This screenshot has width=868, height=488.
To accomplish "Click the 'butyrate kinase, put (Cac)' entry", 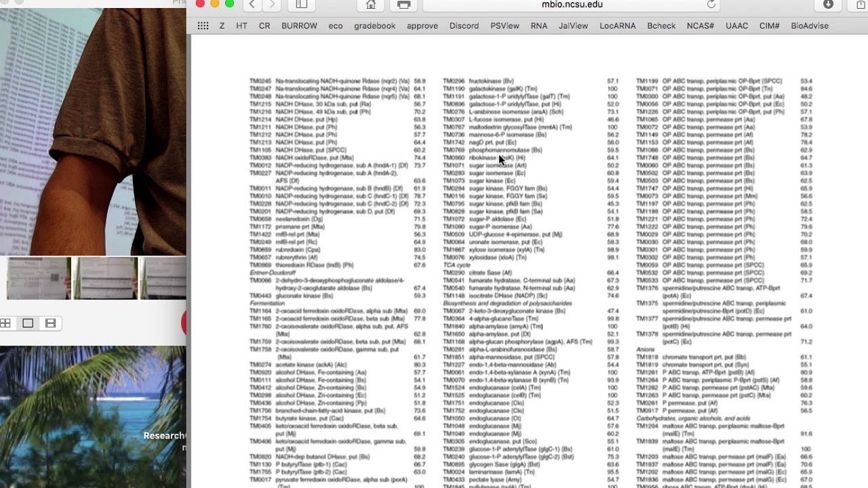I will pyautogui.click(x=313, y=418).
